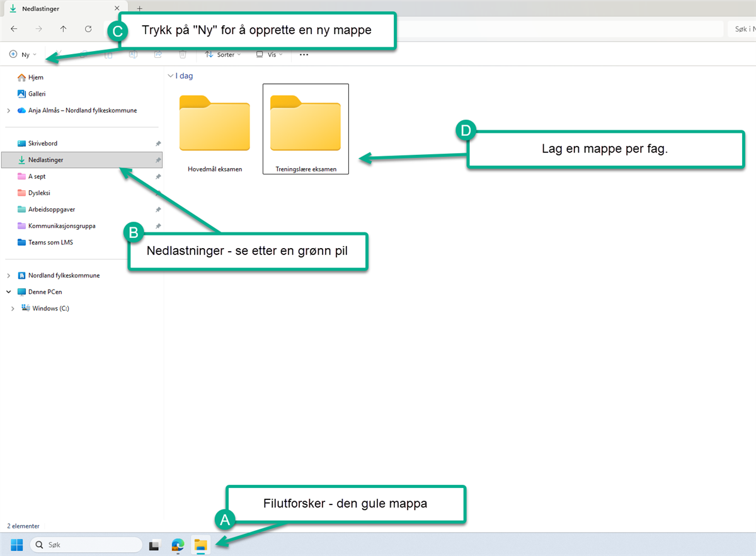
Task: Collapse the I dag group
Action: (x=170, y=76)
